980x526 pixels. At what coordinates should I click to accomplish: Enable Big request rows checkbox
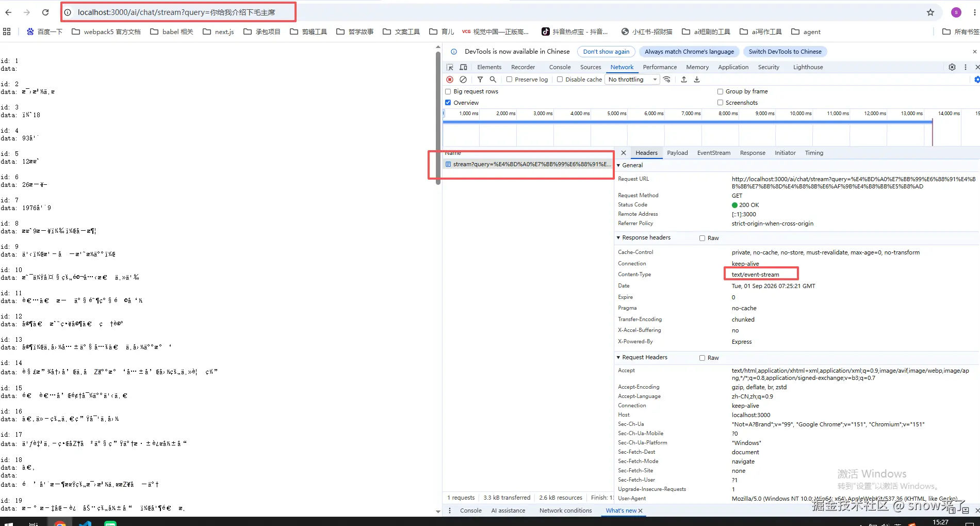448,91
